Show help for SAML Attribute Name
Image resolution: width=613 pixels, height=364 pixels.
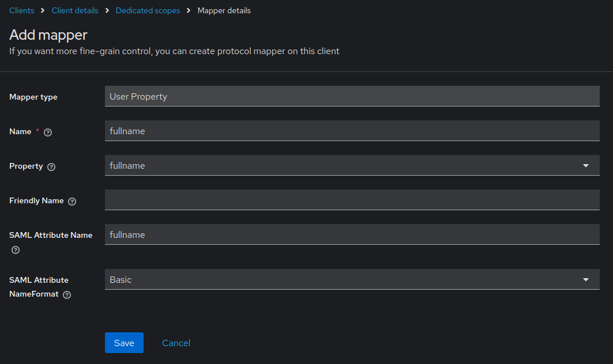tap(16, 250)
